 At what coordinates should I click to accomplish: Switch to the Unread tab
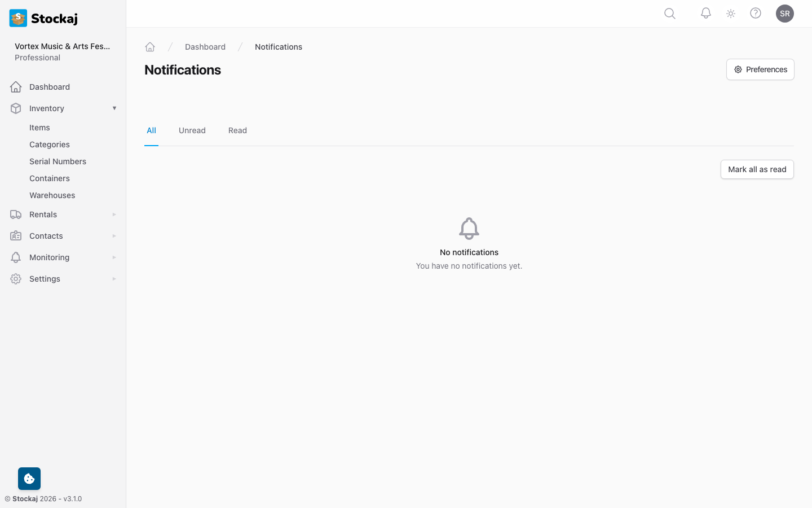192,130
